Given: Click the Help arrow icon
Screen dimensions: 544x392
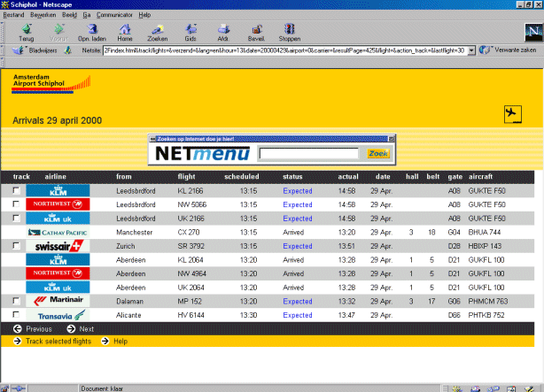Looking at the screenshot, I should pyautogui.click(x=105, y=342).
